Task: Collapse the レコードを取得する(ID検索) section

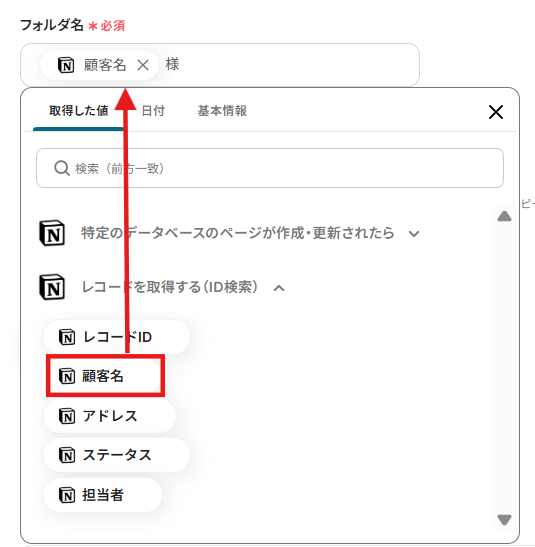Action: pos(170,287)
